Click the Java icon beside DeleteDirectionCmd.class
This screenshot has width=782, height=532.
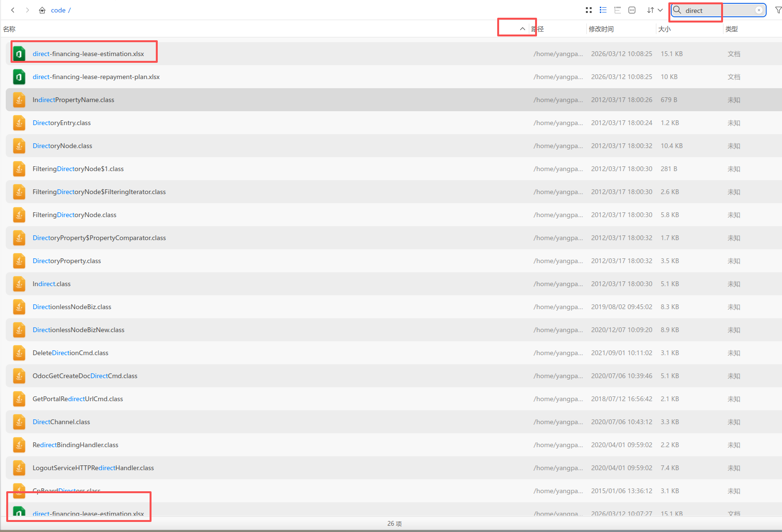point(19,353)
